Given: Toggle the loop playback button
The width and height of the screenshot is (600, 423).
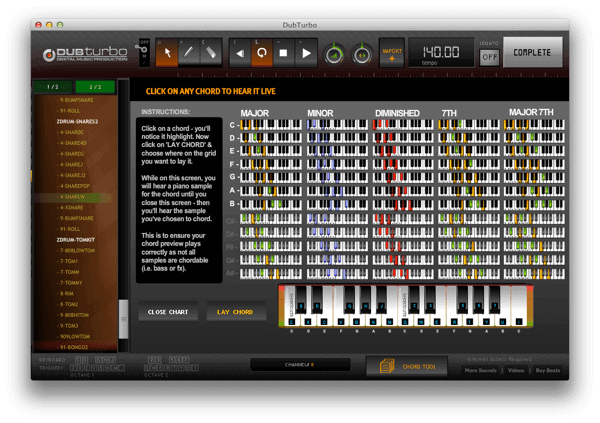Looking at the screenshot, I should [262, 53].
